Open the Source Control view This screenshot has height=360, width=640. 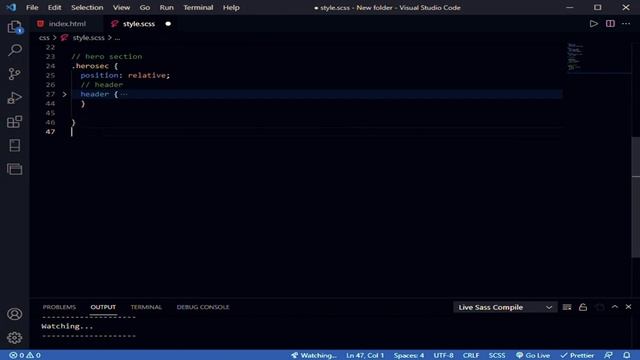(x=15, y=74)
